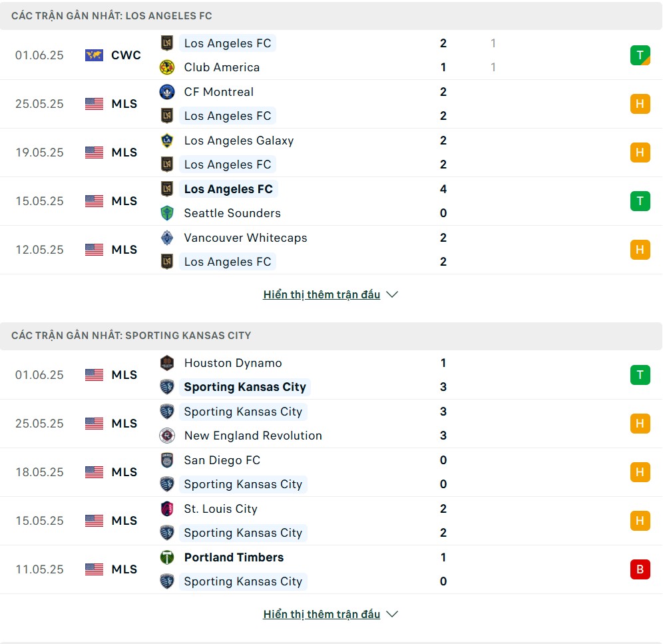This screenshot has width=663, height=644.
Task: Click the Vancouver Whitecaps logo icon
Action: 167,238
